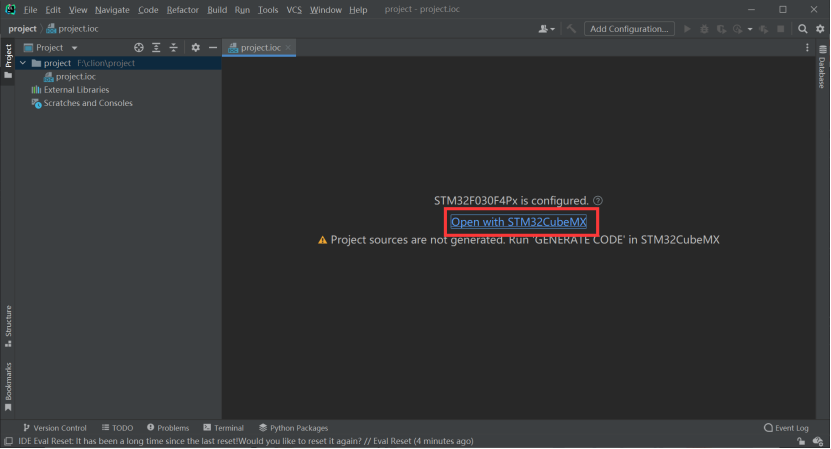Click the Open with STM32CubeMX link
831x449 pixels.
click(518, 222)
